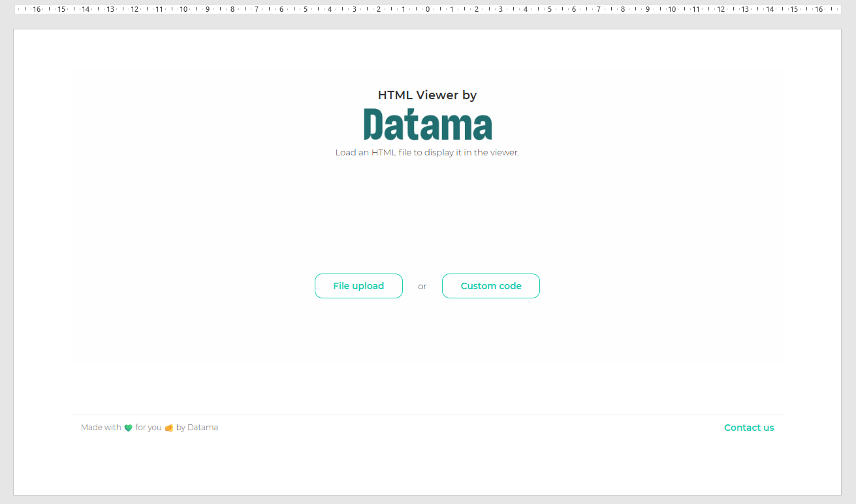Viewport: 856px width, 504px height.
Task: Click the horizontal ruler at top
Action: coord(428,9)
